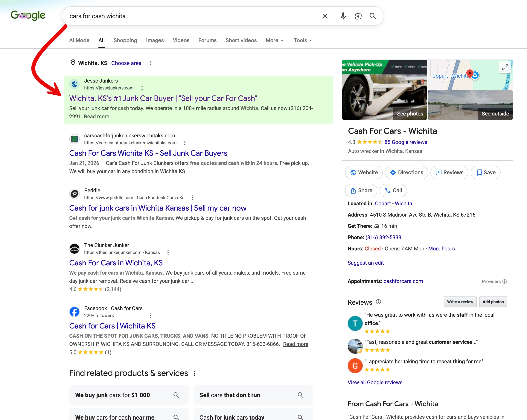Start voice search with the microphone icon

pos(343,16)
